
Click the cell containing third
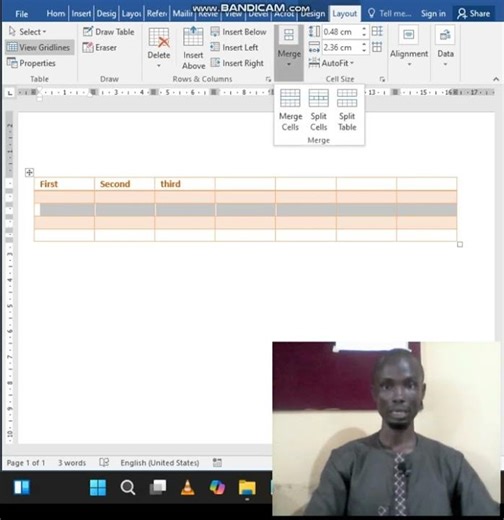(x=185, y=184)
